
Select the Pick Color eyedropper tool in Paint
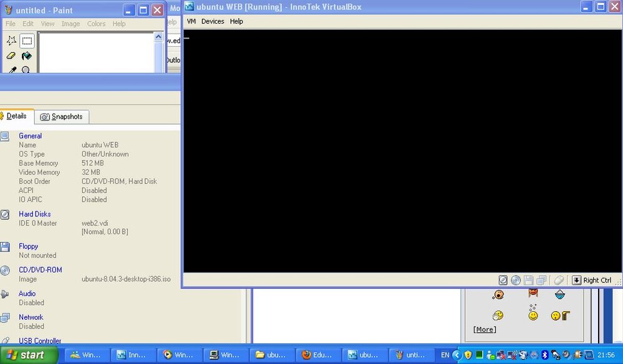coord(11,69)
